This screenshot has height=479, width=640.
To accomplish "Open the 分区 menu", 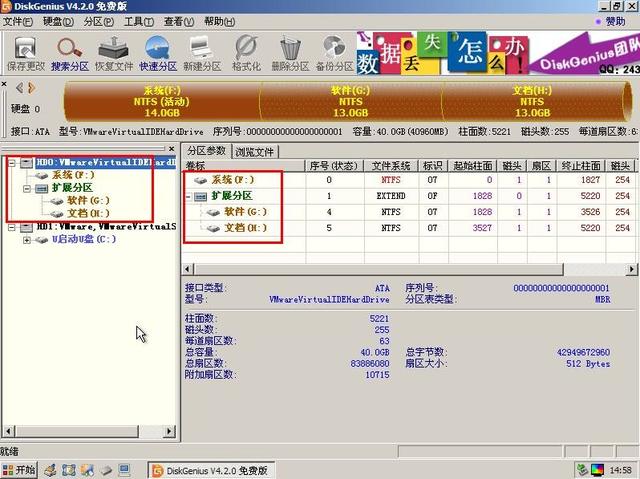I will click(x=98, y=22).
